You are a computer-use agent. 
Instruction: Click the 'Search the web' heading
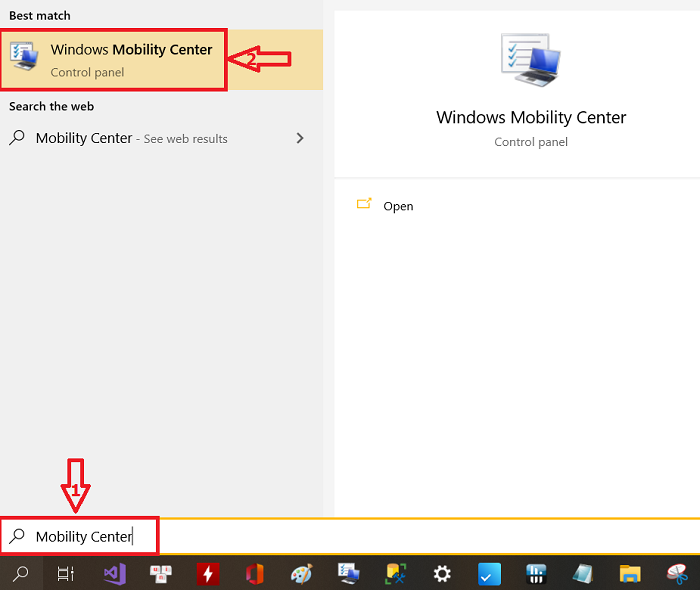pyautogui.click(x=51, y=106)
